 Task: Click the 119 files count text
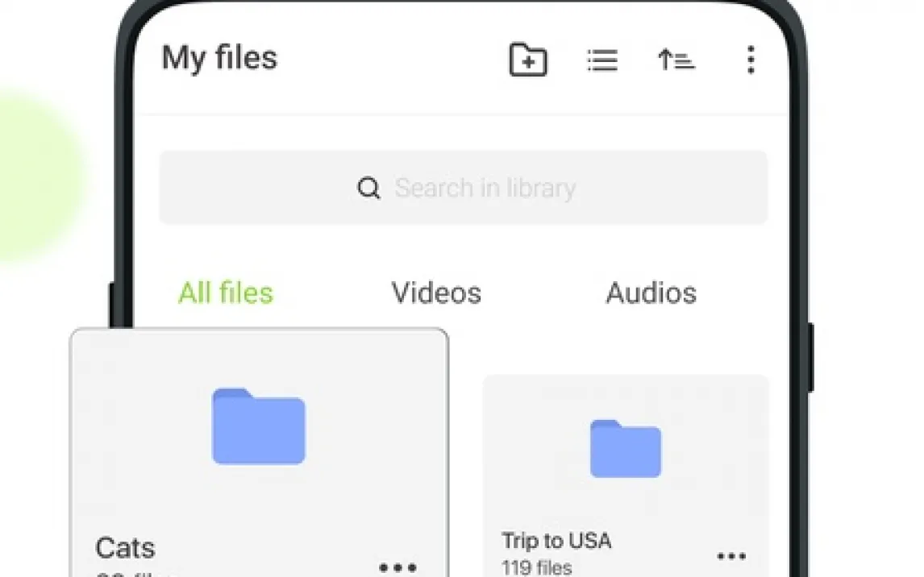[536, 567]
